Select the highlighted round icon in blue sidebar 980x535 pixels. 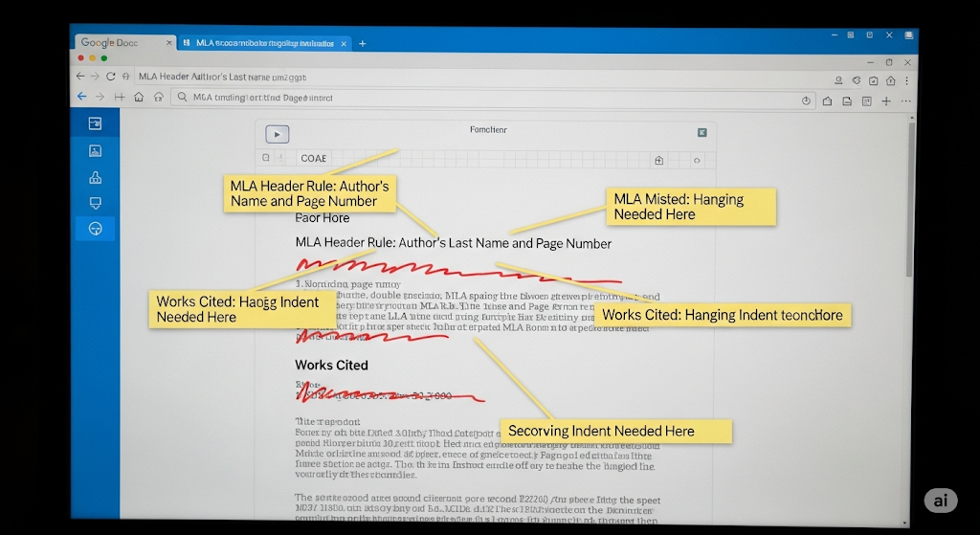(x=95, y=229)
